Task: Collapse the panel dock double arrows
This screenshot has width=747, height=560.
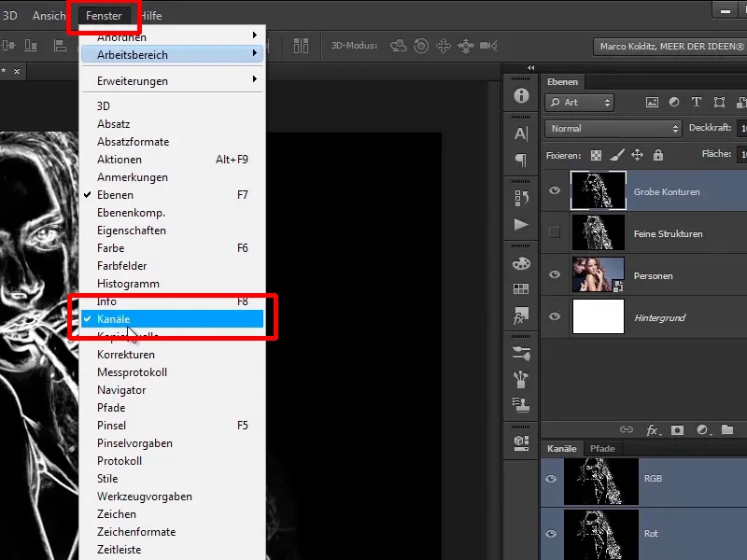Action: tap(530, 67)
